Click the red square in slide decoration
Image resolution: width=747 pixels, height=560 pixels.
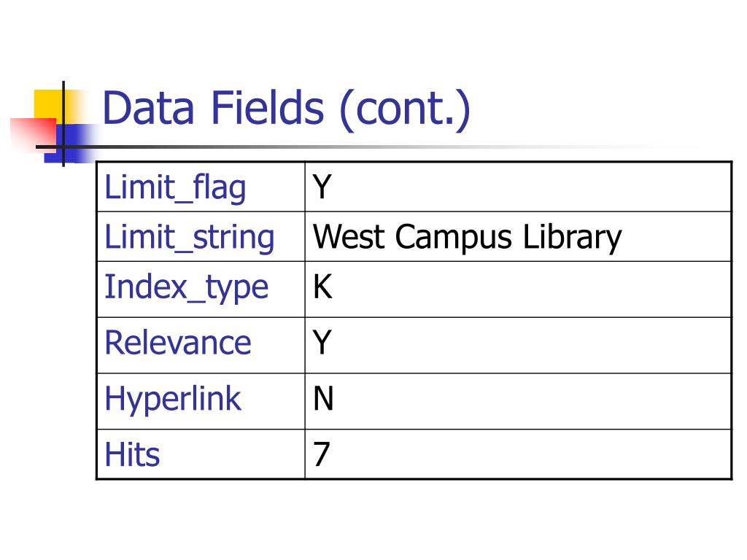click(34, 133)
